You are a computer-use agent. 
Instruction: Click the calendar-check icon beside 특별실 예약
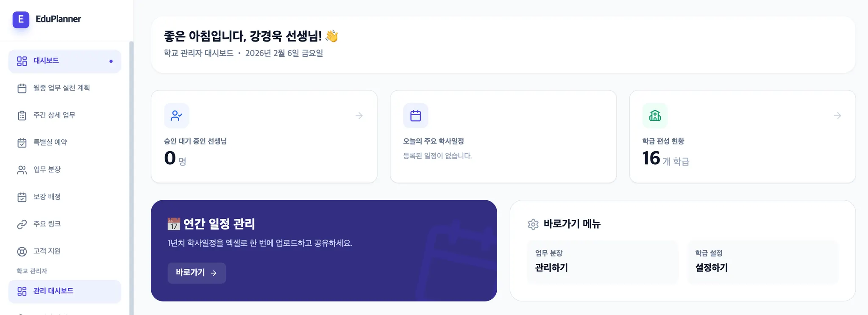[22, 143]
